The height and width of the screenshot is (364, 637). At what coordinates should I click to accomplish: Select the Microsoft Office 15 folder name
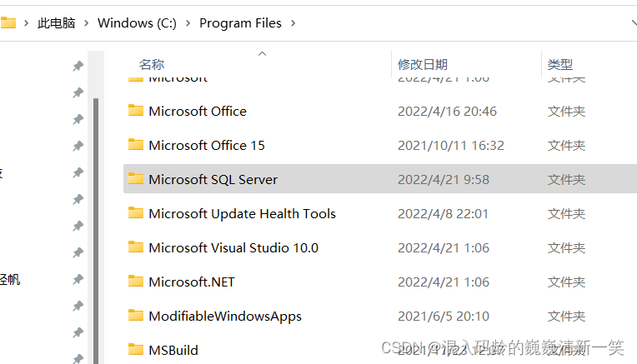tap(207, 145)
